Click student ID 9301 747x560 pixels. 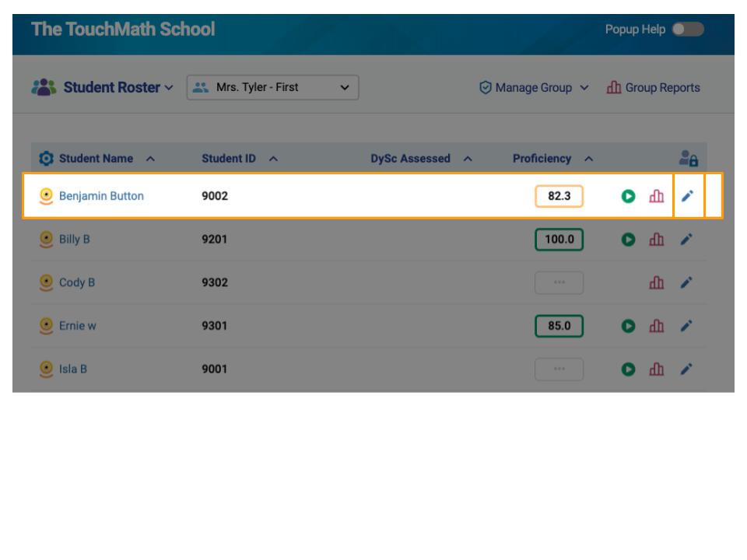[x=215, y=326]
